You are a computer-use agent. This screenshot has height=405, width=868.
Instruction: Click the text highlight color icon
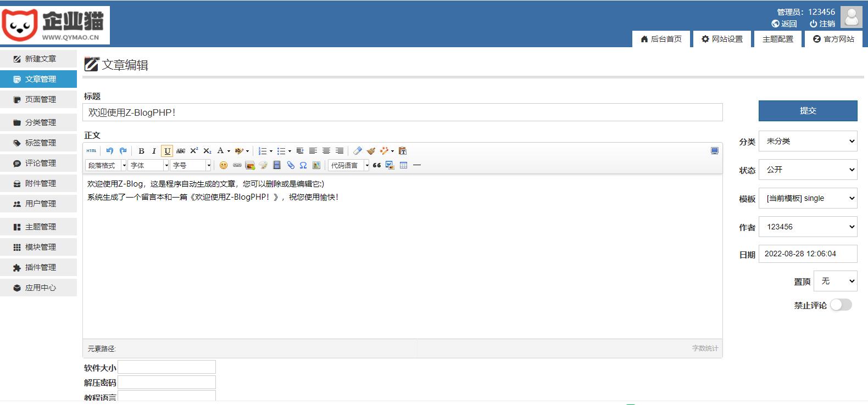239,151
